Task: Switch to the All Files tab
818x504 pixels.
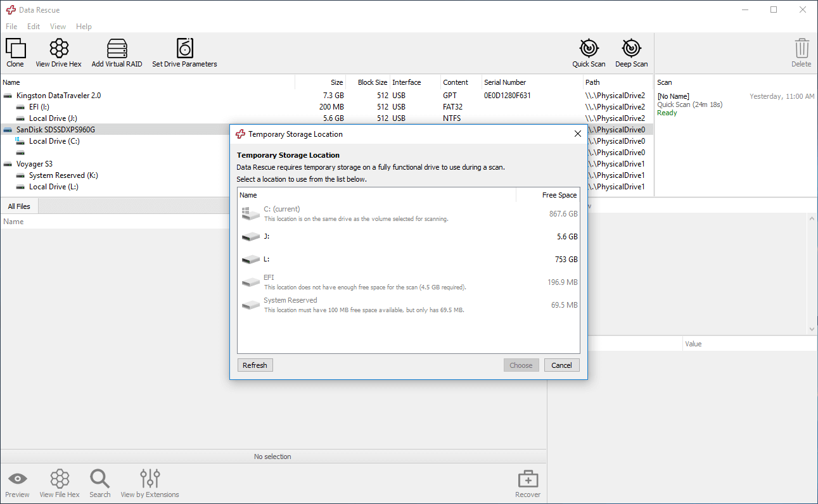Action: 19,206
